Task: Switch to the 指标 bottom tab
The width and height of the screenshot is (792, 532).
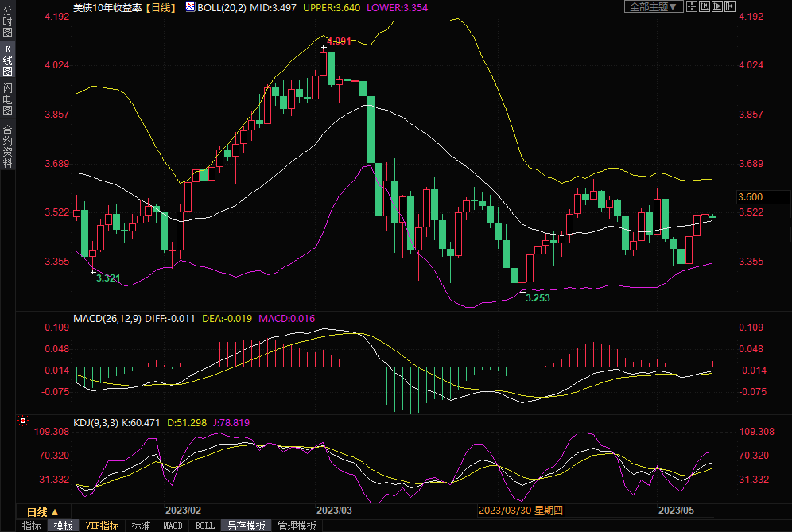Action: 31,526
